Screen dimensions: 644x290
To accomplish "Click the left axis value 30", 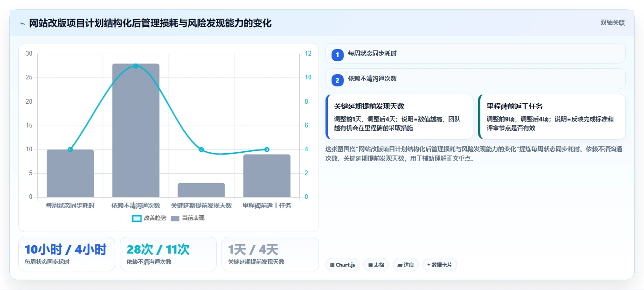I will (29, 54).
